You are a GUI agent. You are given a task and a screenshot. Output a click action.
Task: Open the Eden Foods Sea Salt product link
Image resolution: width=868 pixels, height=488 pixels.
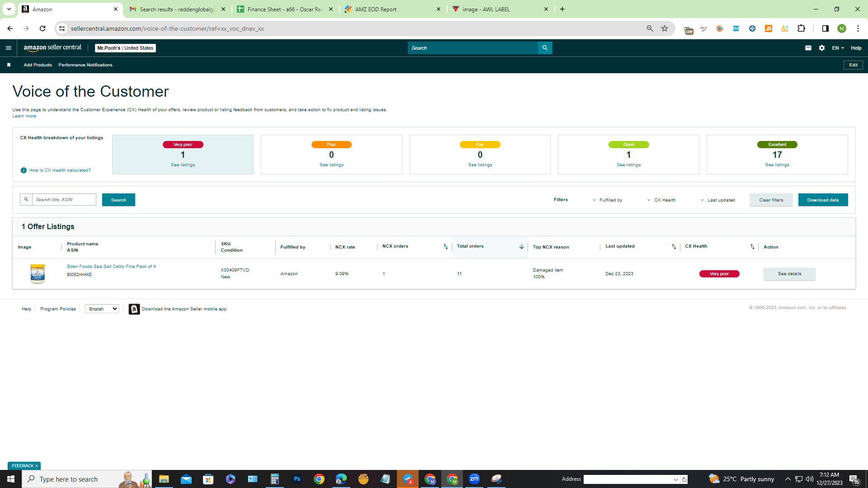111,267
